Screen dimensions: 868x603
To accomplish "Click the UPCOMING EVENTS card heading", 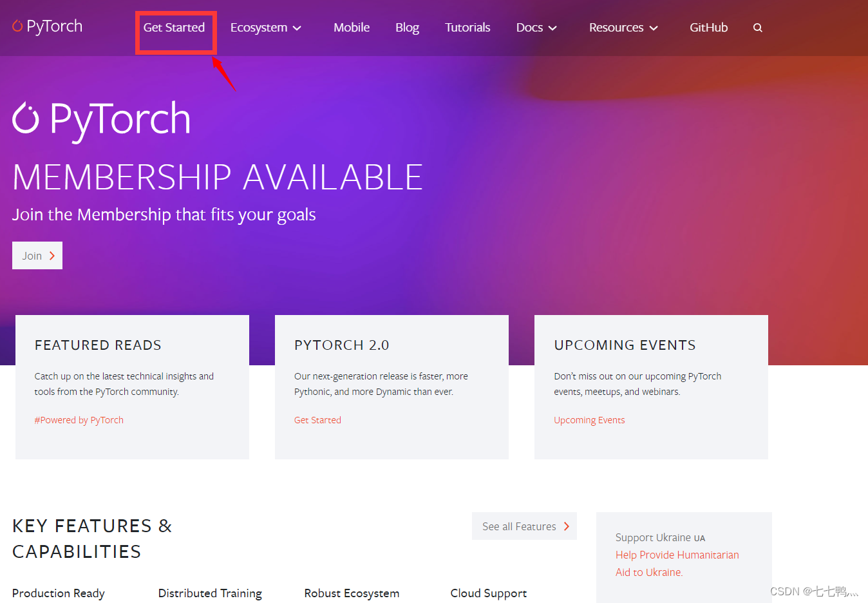I will click(x=625, y=345).
